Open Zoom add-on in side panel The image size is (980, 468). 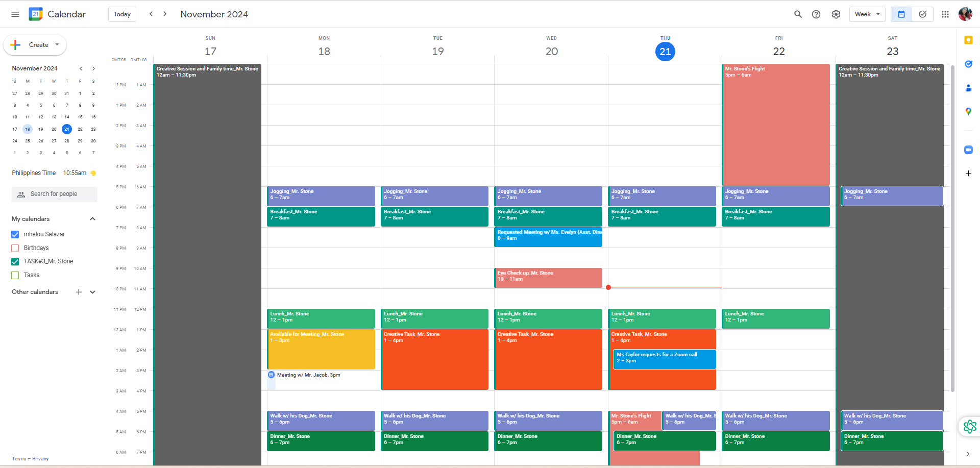(x=968, y=150)
